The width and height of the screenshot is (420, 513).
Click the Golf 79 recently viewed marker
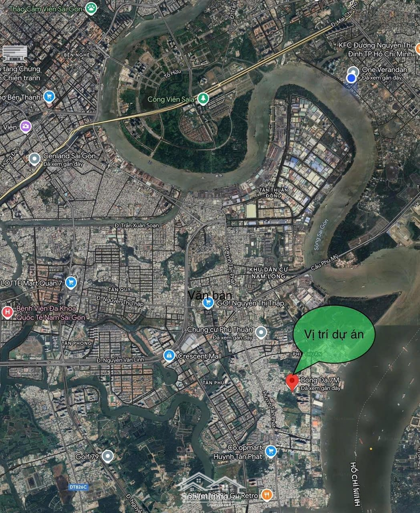click(108, 456)
